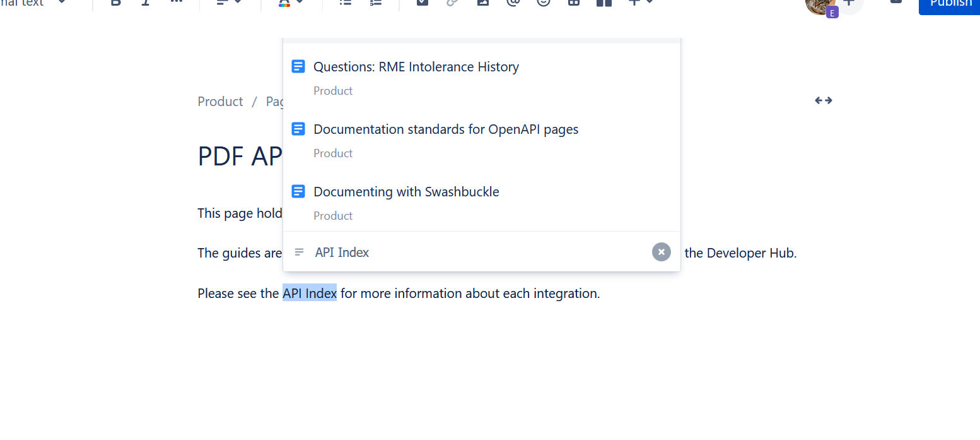Insert a table from the toolbar
980x440 pixels.
coord(573,3)
